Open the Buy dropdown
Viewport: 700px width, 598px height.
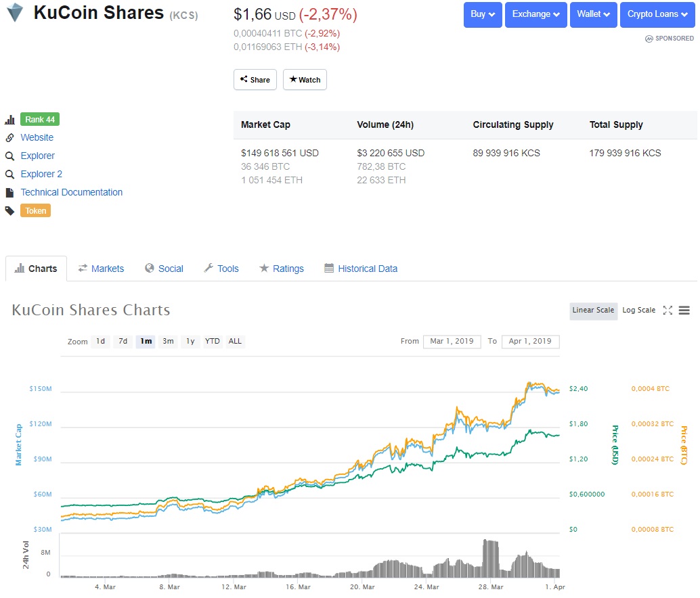(x=483, y=15)
